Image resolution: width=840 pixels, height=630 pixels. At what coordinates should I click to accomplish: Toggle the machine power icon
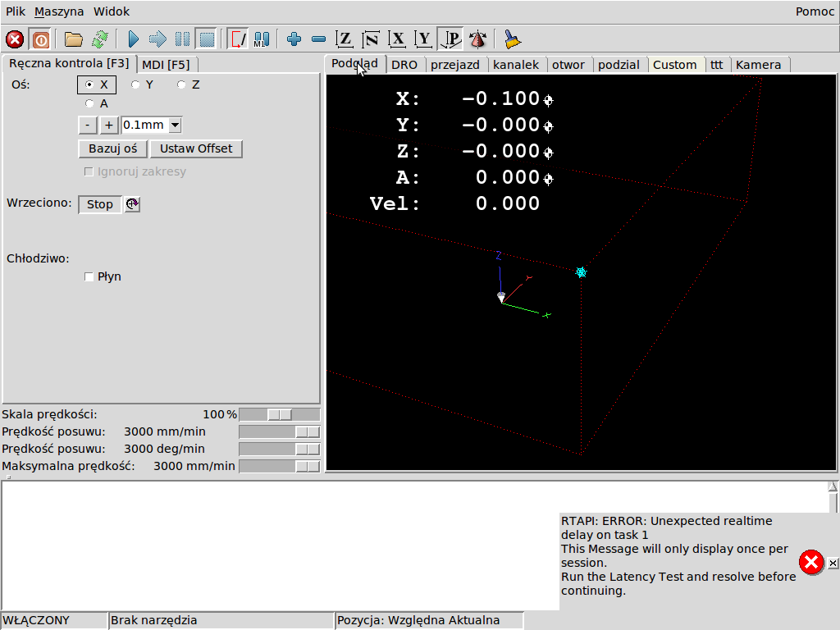click(41, 39)
